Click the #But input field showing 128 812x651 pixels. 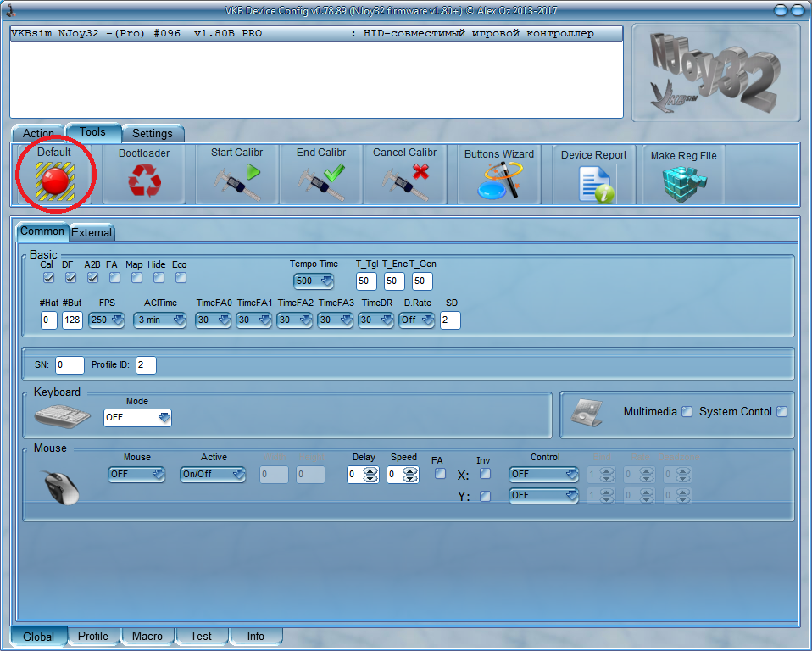pyautogui.click(x=73, y=320)
